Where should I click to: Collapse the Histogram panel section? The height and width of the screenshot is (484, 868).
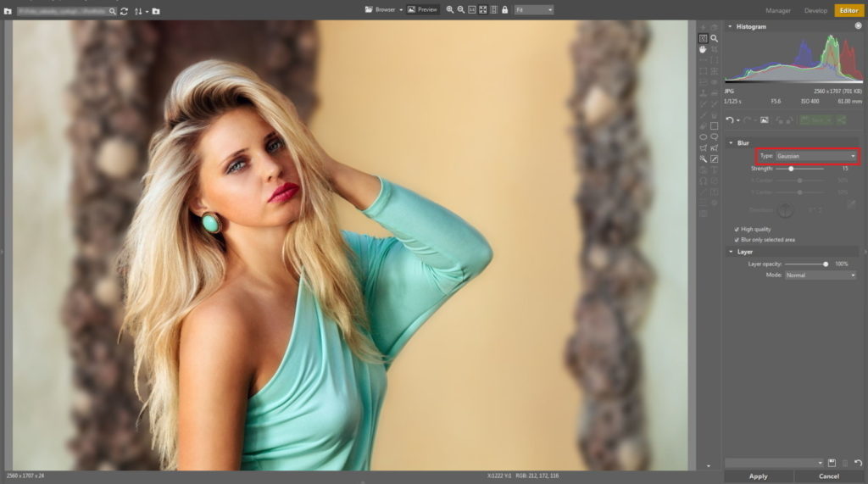(x=730, y=26)
